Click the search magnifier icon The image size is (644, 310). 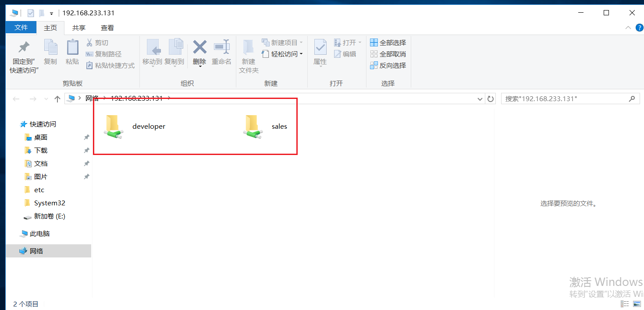click(x=632, y=99)
